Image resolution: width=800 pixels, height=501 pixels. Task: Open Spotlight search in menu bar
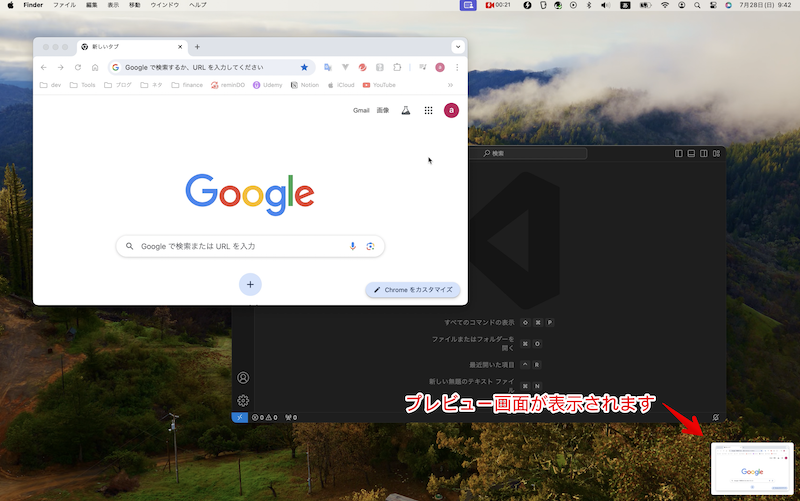697,5
